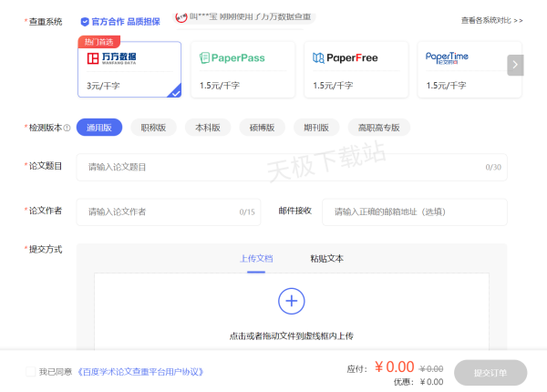This screenshot has width=547, height=392.
Task: Select the 万方数据 plagiarism check system
Action: (129, 69)
